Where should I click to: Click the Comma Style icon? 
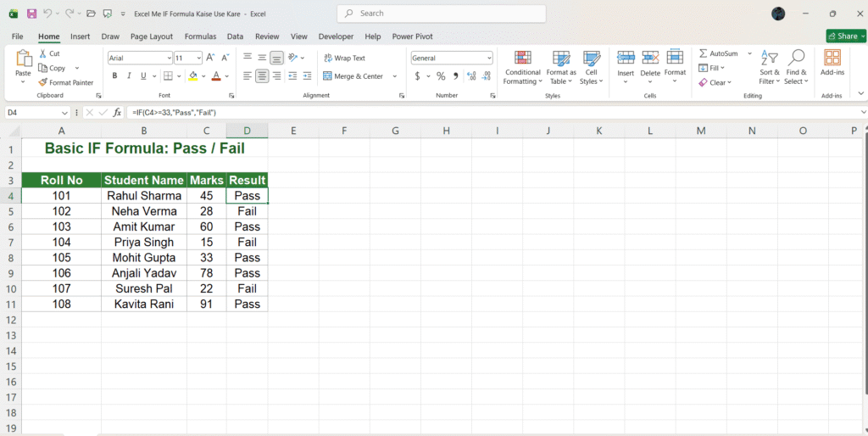click(x=455, y=75)
